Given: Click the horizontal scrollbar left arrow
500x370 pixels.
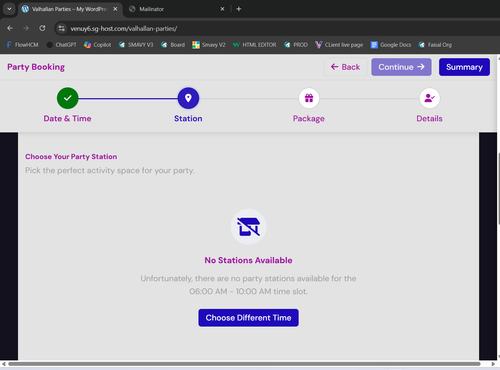Looking at the screenshot, I should coord(3,364).
